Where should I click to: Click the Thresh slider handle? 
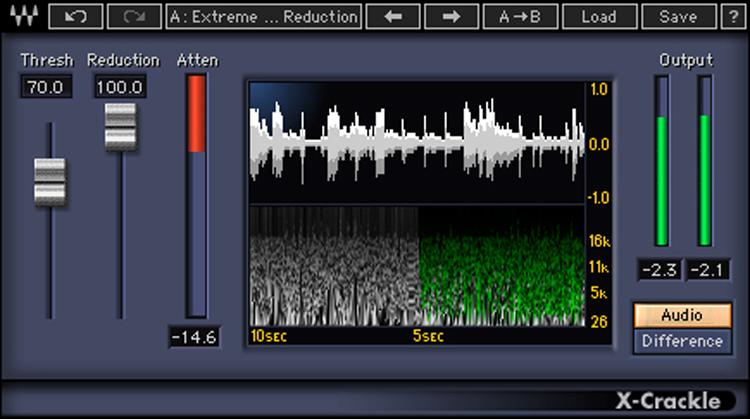pos(49,181)
